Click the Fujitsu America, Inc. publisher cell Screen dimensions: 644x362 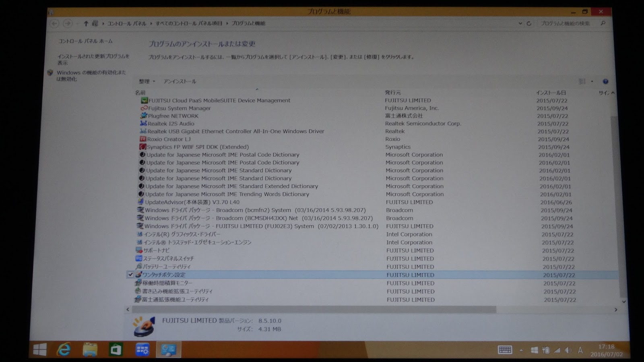[412, 108]
